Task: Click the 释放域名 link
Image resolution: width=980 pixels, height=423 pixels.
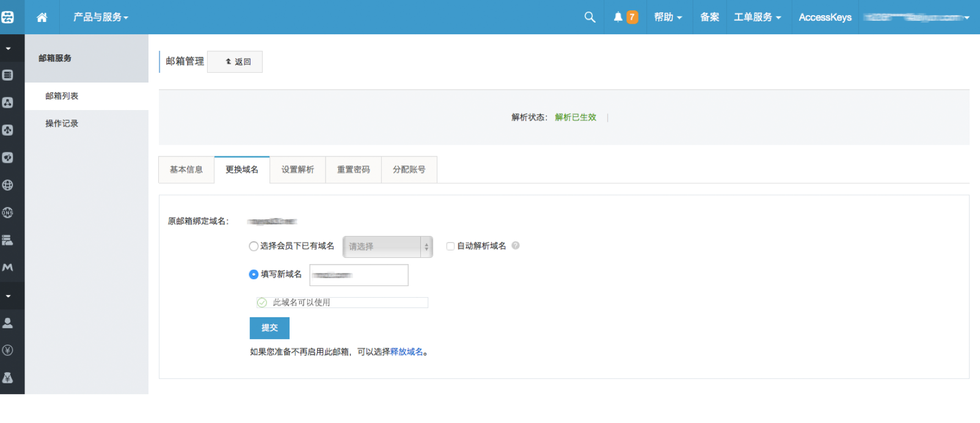Action: pyautogui.click(x=406, y=352)
